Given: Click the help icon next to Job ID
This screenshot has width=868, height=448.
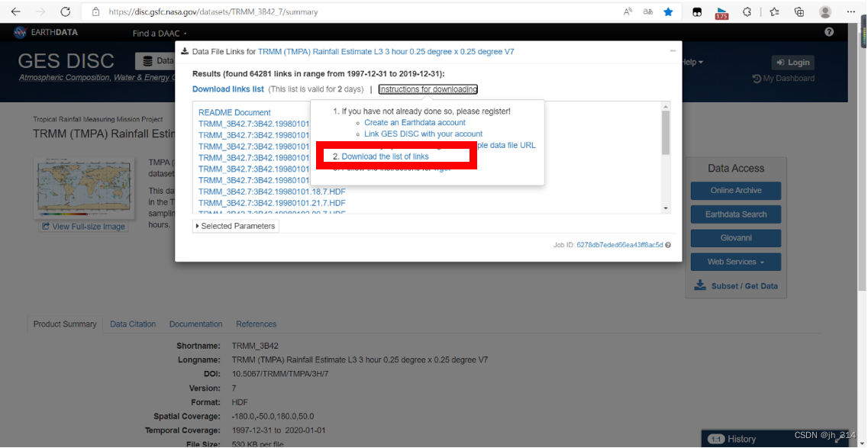Looking at the screenshot, I should tap(668, 245).
